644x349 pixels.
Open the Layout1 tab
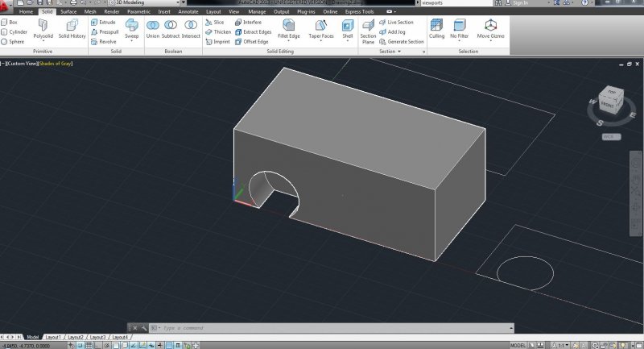click(x=53, y=337)
